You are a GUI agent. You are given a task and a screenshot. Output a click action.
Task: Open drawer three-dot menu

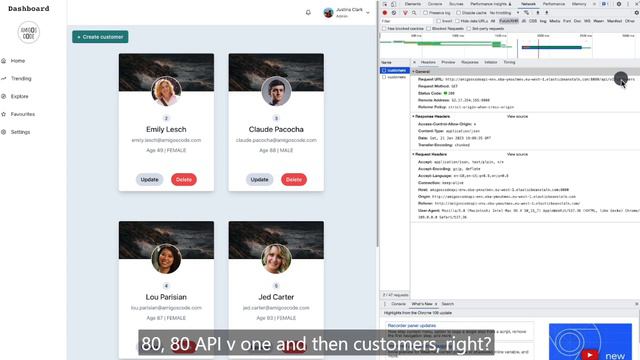coord(385,304)
